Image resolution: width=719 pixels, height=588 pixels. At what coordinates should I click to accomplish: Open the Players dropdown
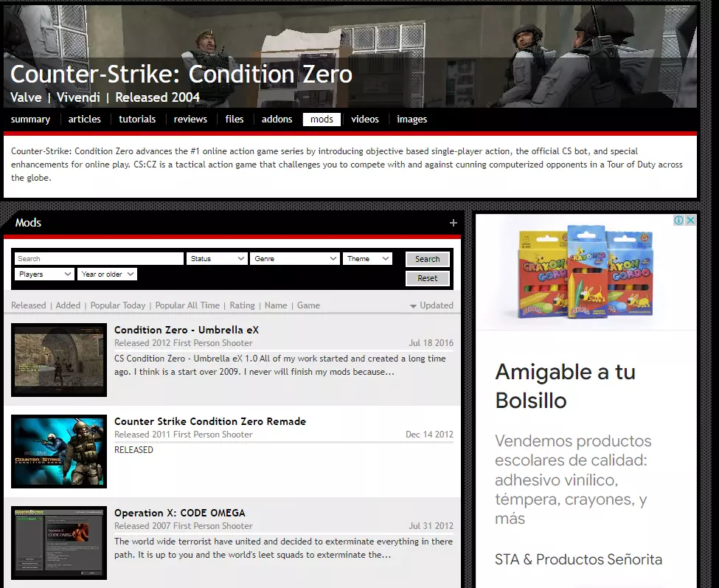click(44, 274)
